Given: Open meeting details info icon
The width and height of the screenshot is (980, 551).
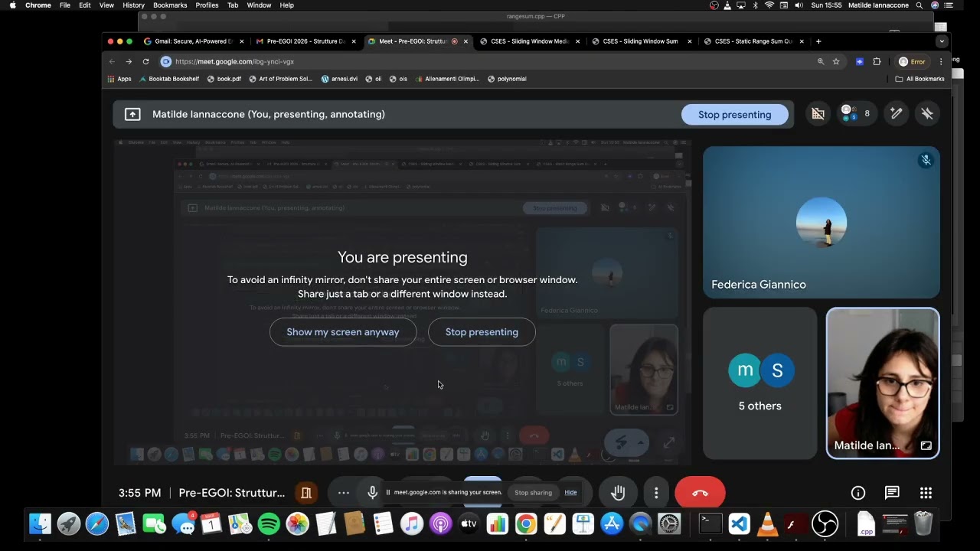Looking at the screenshot, I should point(858,493).
